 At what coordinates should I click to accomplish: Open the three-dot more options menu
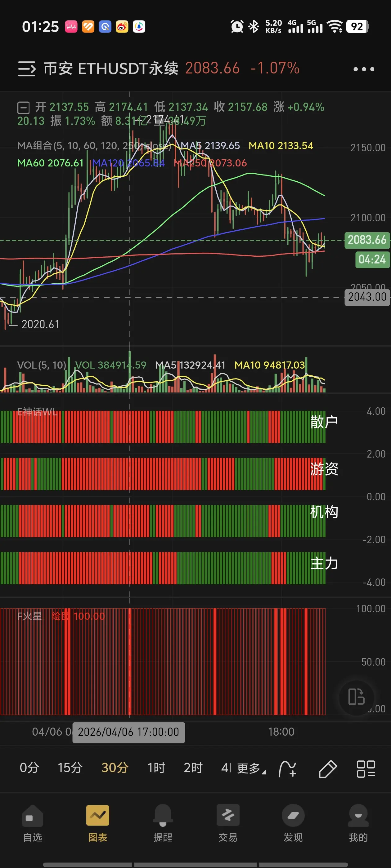(364, 69)
